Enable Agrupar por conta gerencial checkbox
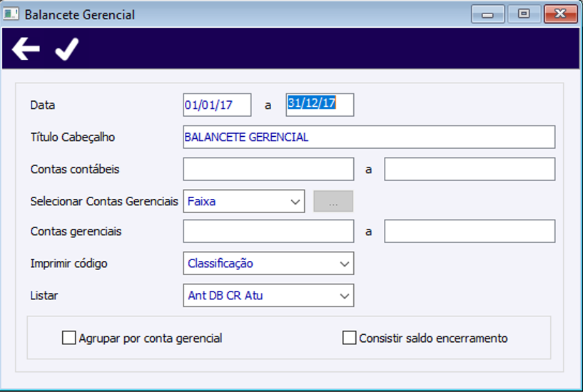This screenshot has width=583, height=392. click(69, 339)
